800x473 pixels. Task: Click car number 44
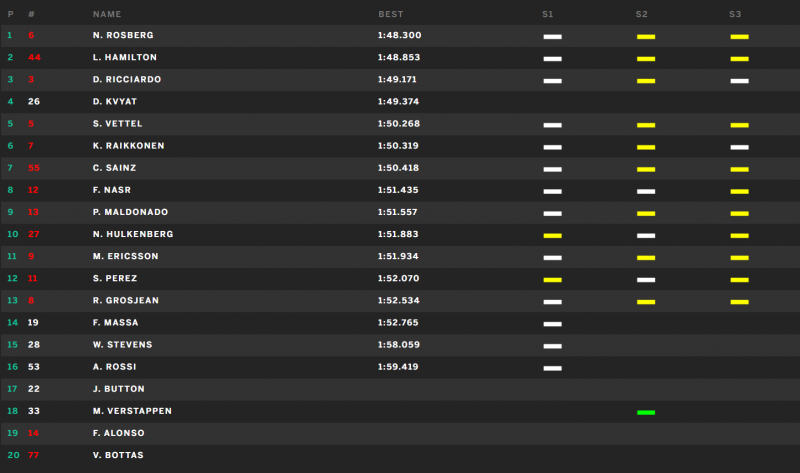click(x=34, y=57)
